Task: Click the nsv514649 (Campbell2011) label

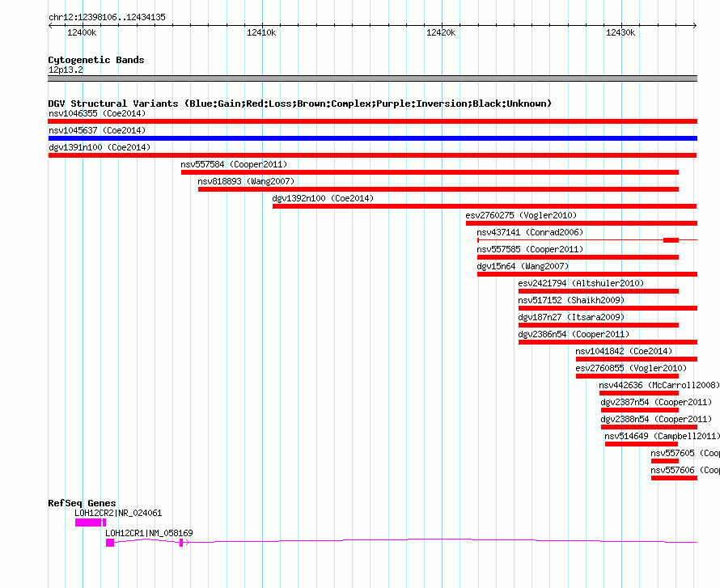Action: click(662, 436)
